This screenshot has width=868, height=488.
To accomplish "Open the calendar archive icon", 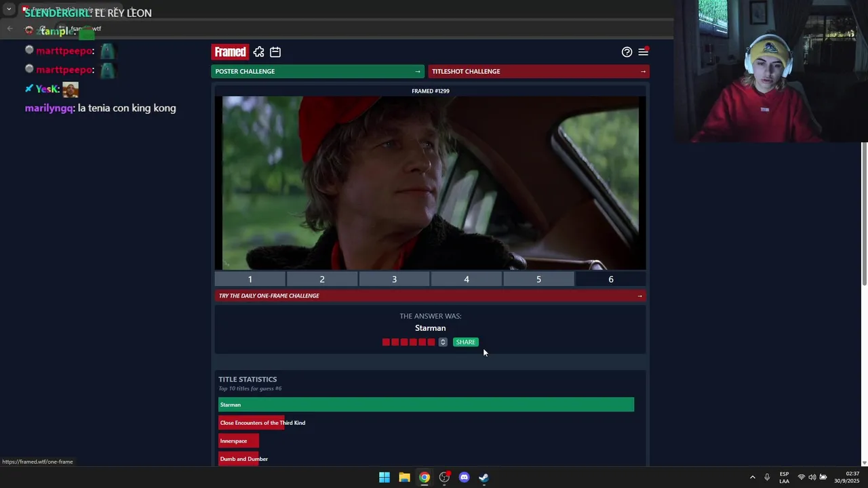I will tap(275, 52).
